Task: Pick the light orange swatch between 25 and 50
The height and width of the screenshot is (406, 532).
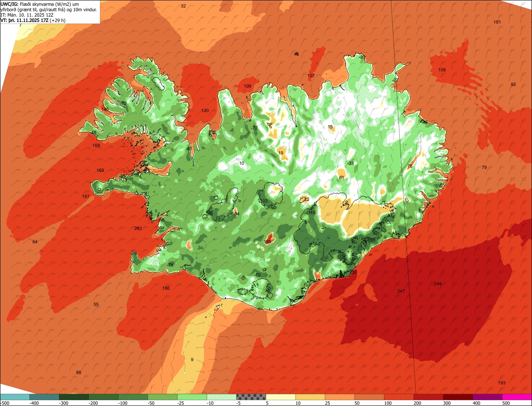Action: [340, 397]
